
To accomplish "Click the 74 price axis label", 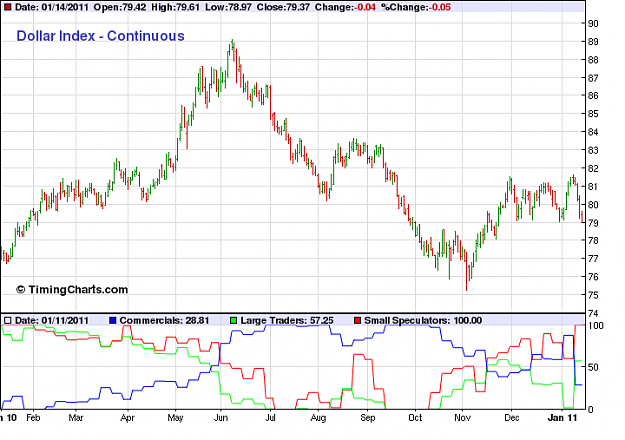I will pos(593,313).
